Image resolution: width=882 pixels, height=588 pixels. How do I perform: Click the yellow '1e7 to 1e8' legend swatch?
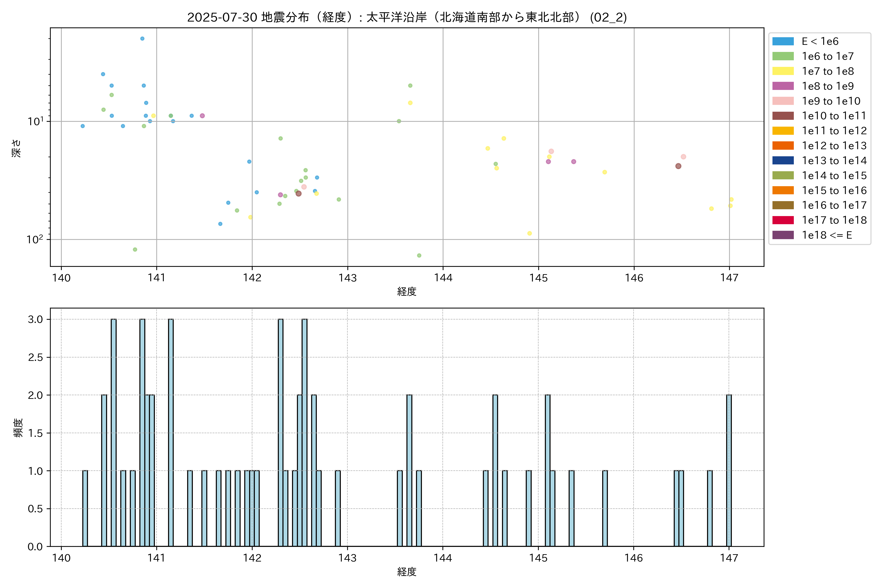coord(783,71)
